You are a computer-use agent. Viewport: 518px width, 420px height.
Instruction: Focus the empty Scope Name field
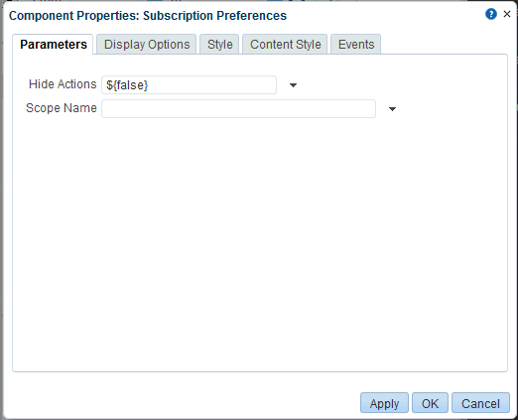tap(238, 109)
